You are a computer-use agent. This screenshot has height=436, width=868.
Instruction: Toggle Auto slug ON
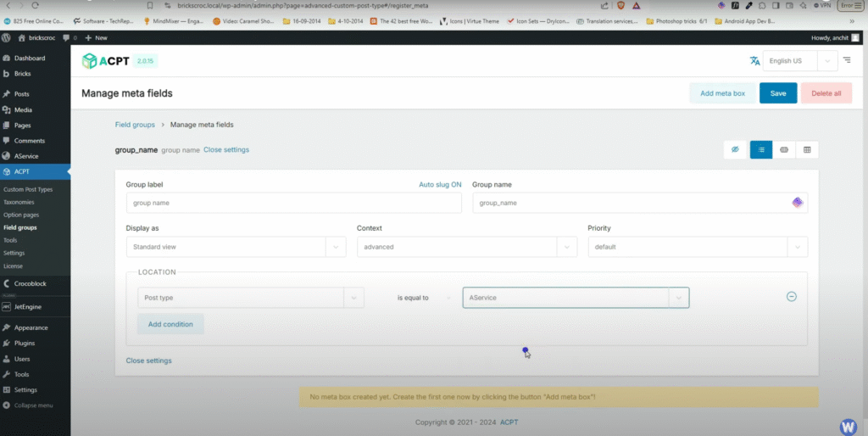click(440, 184)
